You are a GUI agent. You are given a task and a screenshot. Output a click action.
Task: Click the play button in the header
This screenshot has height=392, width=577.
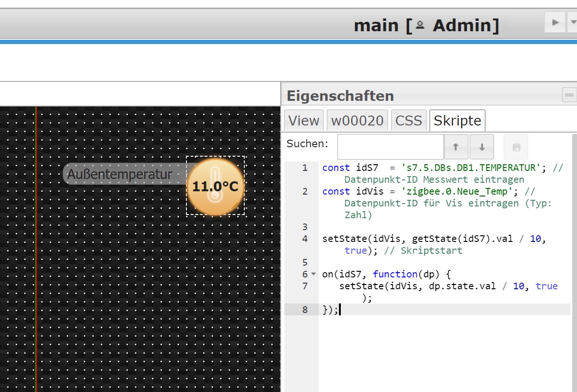[555, 22]
